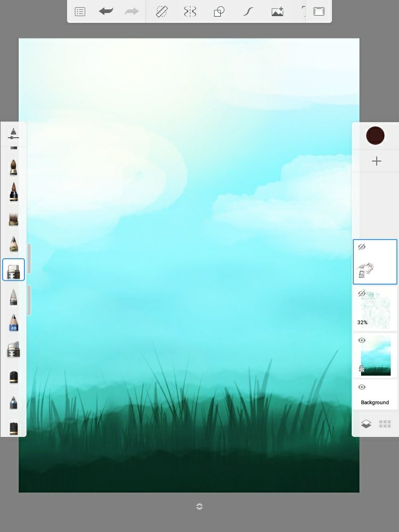This screenshot has width=399, height=532.
Task: Hide the sky and grass painting layer
Action: pyautogui.click(x=362, y=340)
